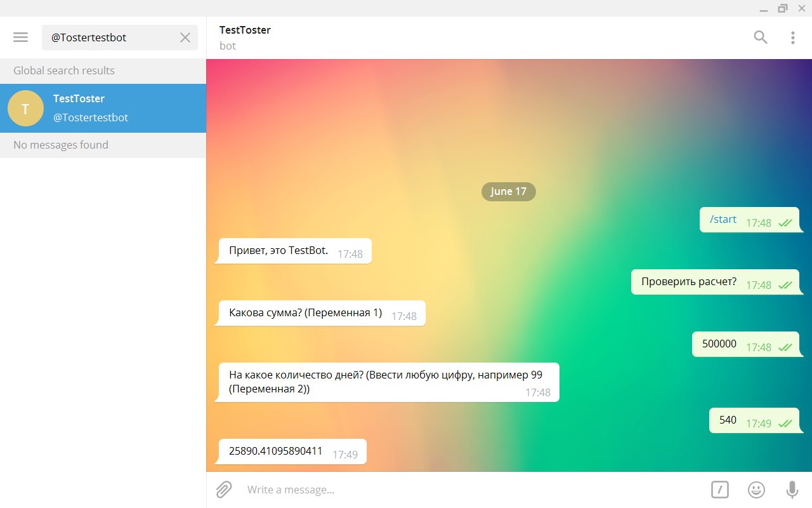The image size is (812, 508).
Task: Open the emoji picker smiley icon
Action: pos(756,490)
